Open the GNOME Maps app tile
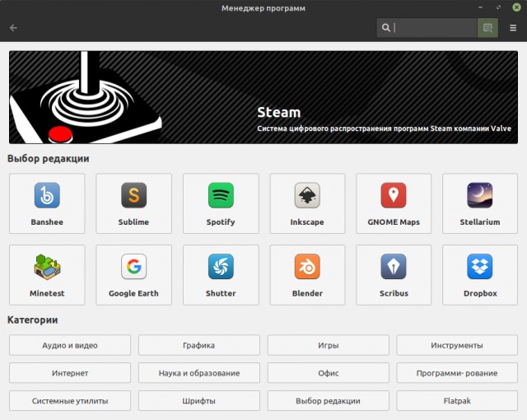527x420 pixels. point(394,203)
